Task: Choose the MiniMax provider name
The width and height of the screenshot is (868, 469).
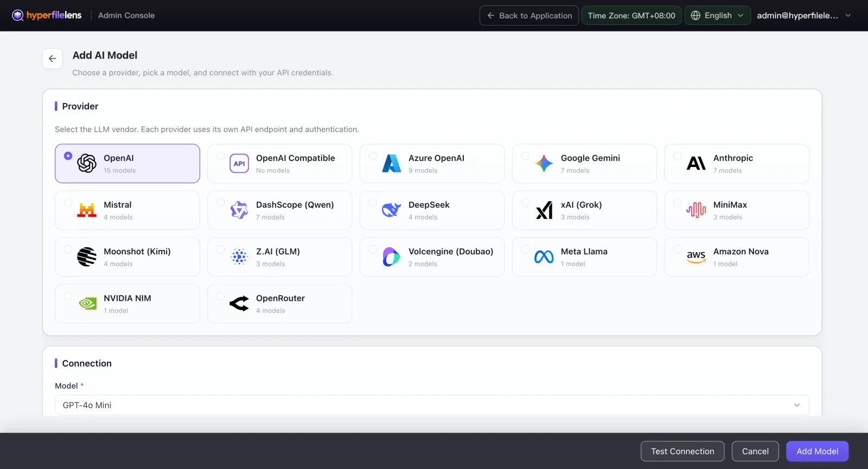Action: [x=730, y=205]
